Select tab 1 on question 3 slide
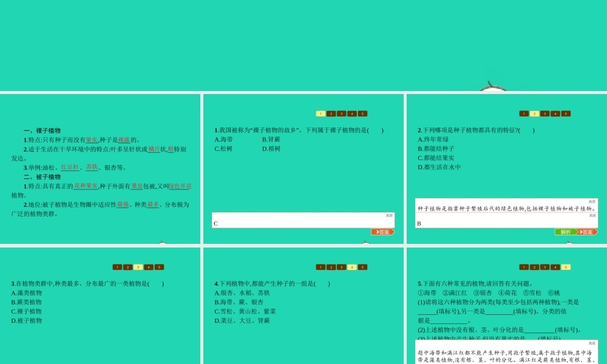This screenshot has height=364, width=607. pyautogui.click(x=117, y=268)
